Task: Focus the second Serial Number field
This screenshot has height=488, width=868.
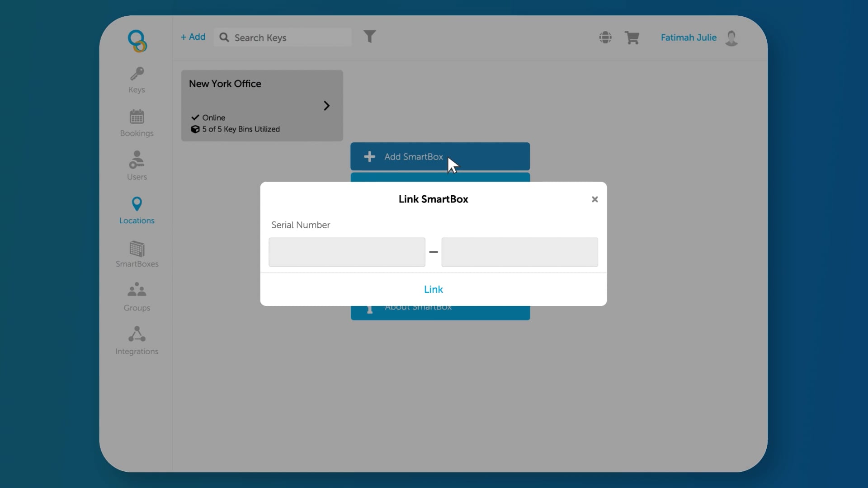Action: pos(519,252)
